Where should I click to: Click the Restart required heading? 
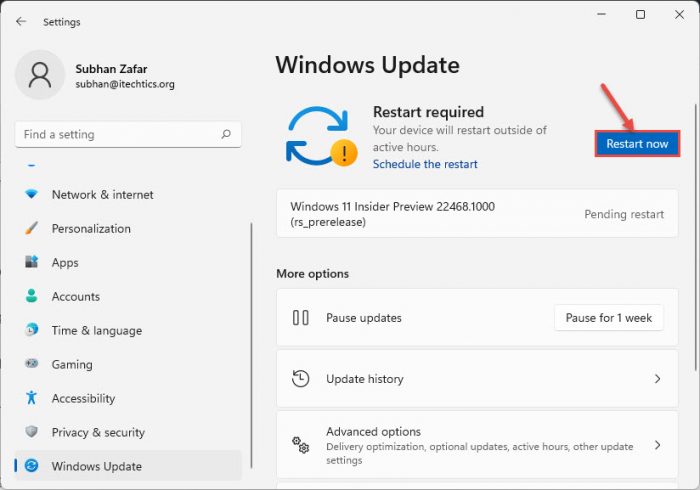pyautogui.click(x=428, y=112)
